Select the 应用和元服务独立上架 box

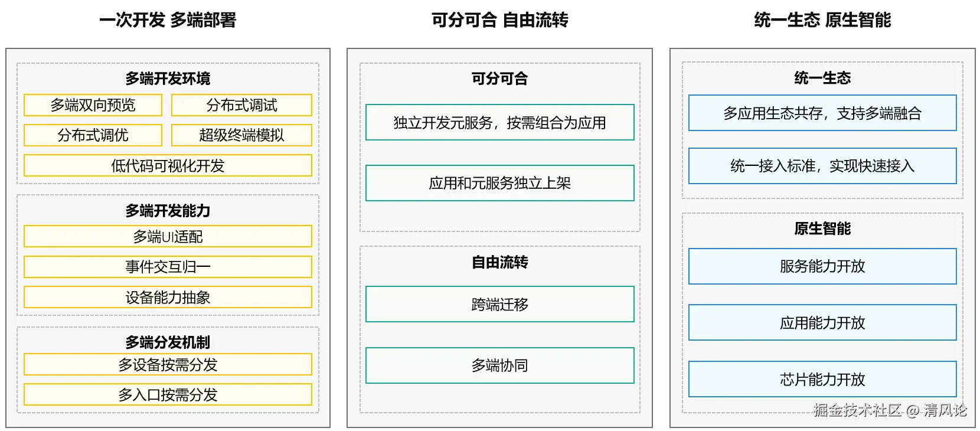point(499,183)
